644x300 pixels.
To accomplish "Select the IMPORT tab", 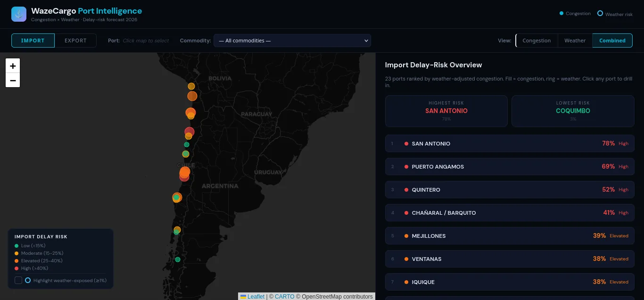I will coord(33,41).
